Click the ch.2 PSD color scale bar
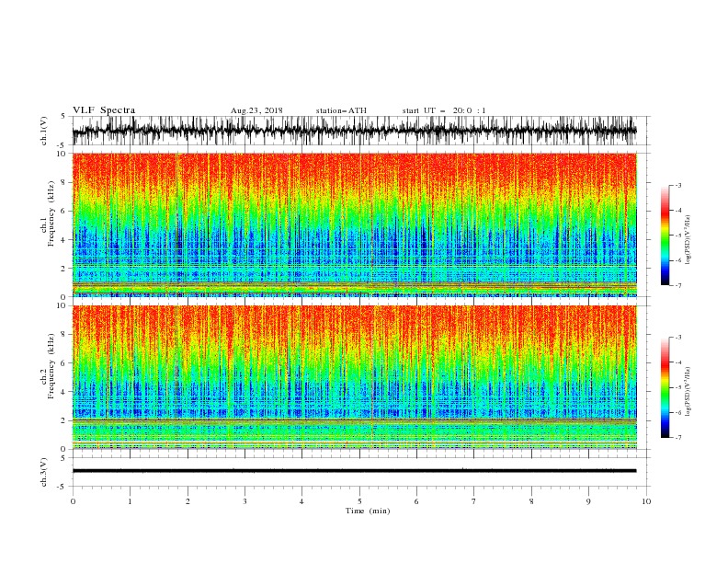The height and width of the screenshot is (563, 728). [x=665, y=387]
